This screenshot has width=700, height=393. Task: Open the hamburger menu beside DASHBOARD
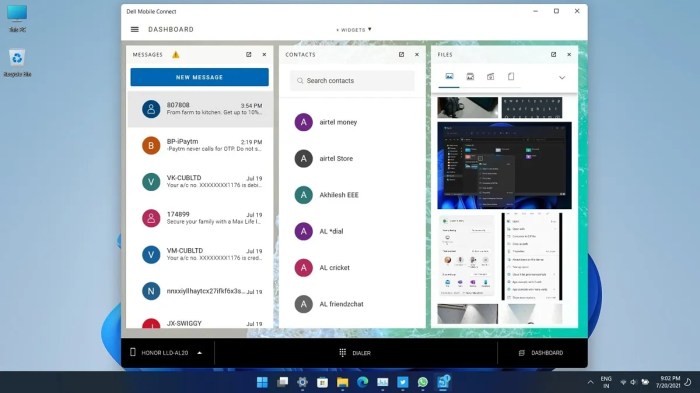pyautogui.click(x=134, y=29)
